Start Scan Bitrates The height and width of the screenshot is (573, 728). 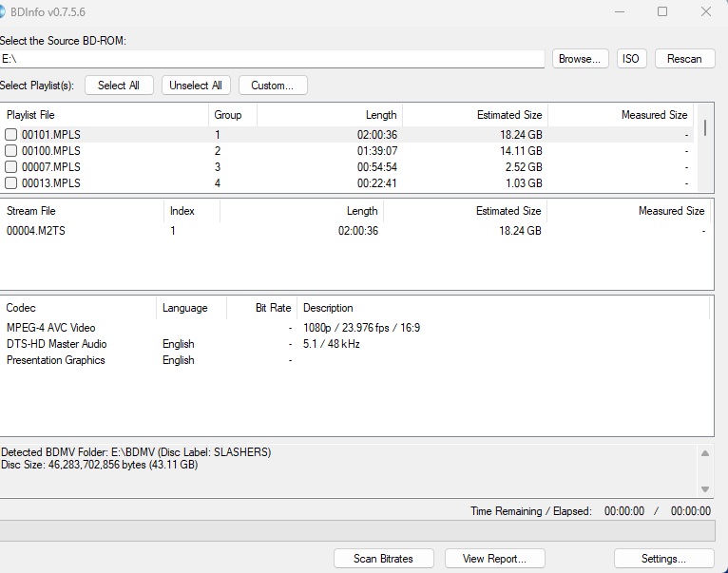point(384,559)
